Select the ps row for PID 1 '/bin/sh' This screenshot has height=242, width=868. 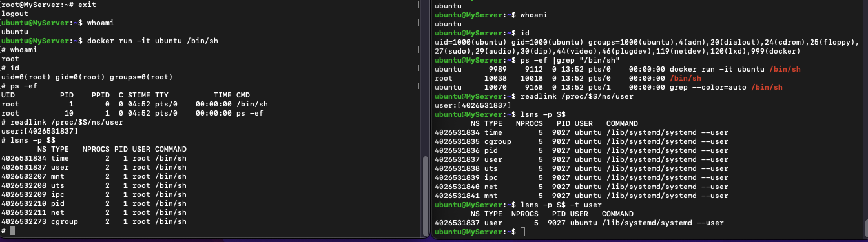pos(134,104)
